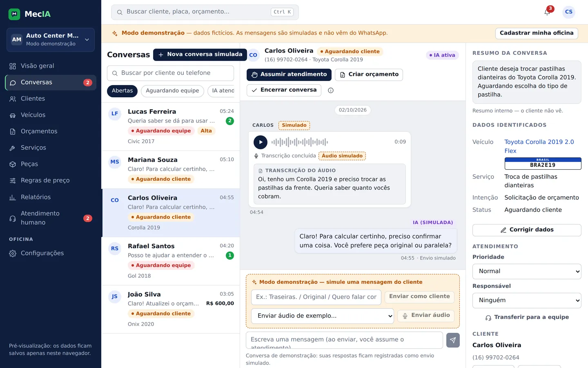Click the R$ 600,00 amount

point(220,303)
